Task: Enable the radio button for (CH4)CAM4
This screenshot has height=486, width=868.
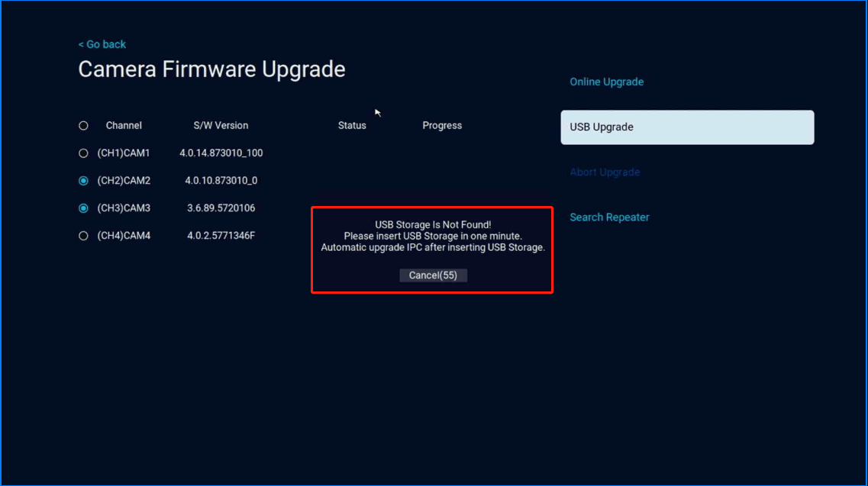Action: [x=83, y=236]
